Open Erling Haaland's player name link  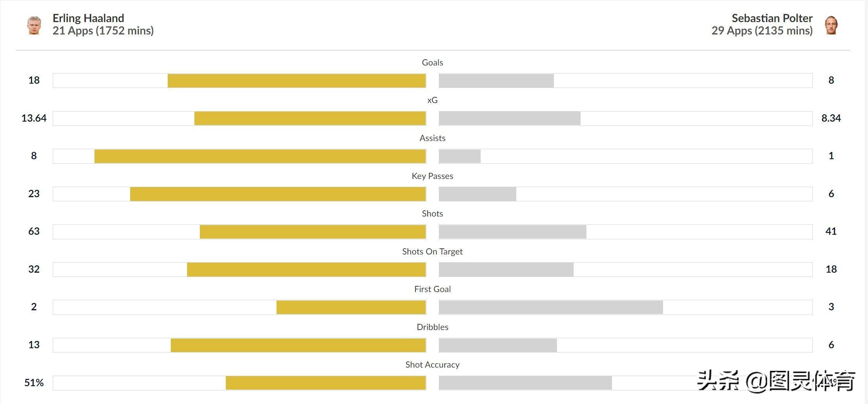(x=88, y=18)
